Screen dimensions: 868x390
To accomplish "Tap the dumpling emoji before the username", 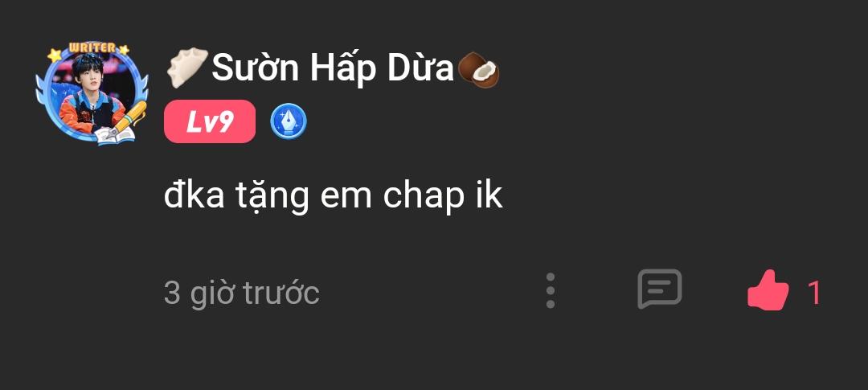I will tap(187, 68).
